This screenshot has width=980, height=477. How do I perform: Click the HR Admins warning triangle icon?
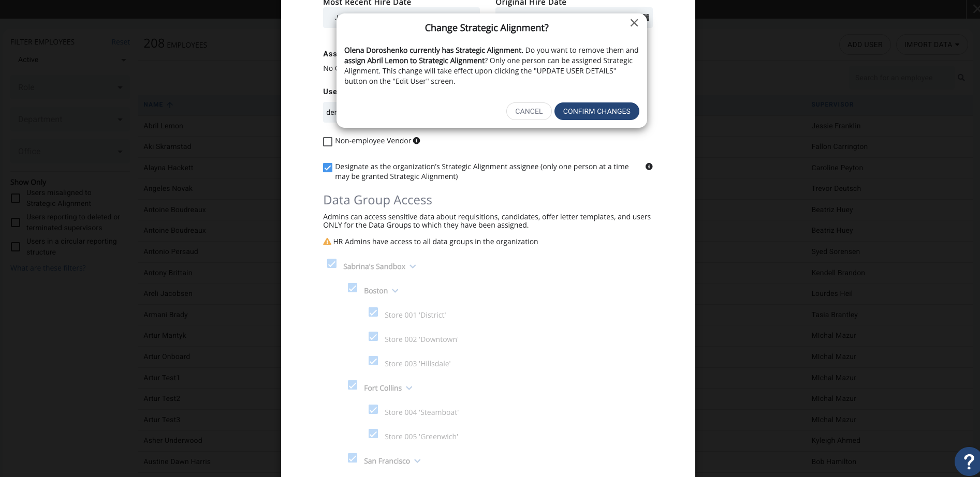pos(327,242)
